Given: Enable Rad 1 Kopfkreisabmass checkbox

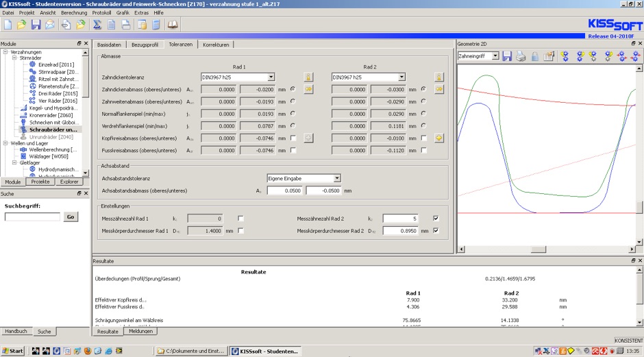Looking at the screenshot, I should [293, 138].
